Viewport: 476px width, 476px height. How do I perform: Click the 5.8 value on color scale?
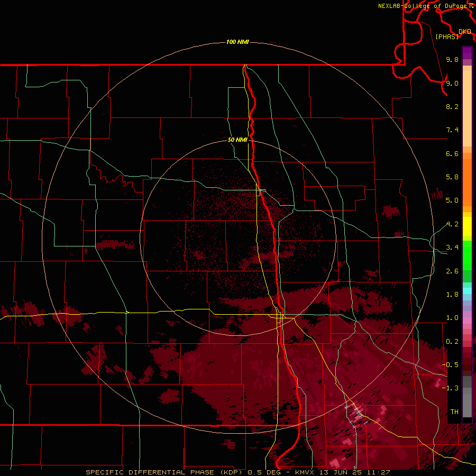[452, 177]
